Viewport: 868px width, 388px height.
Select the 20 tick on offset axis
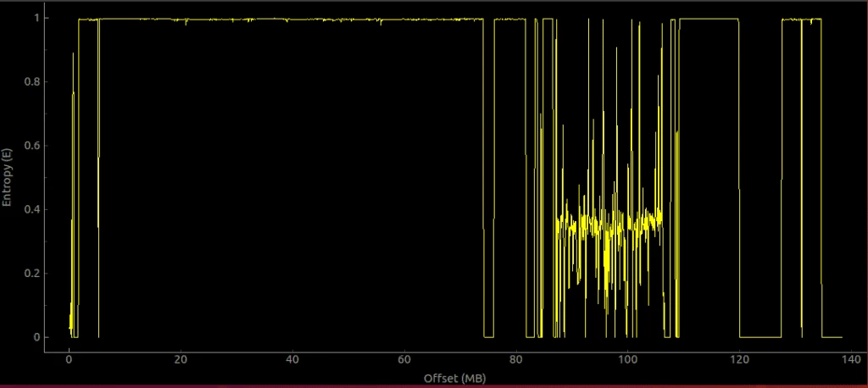pos(181,358)
